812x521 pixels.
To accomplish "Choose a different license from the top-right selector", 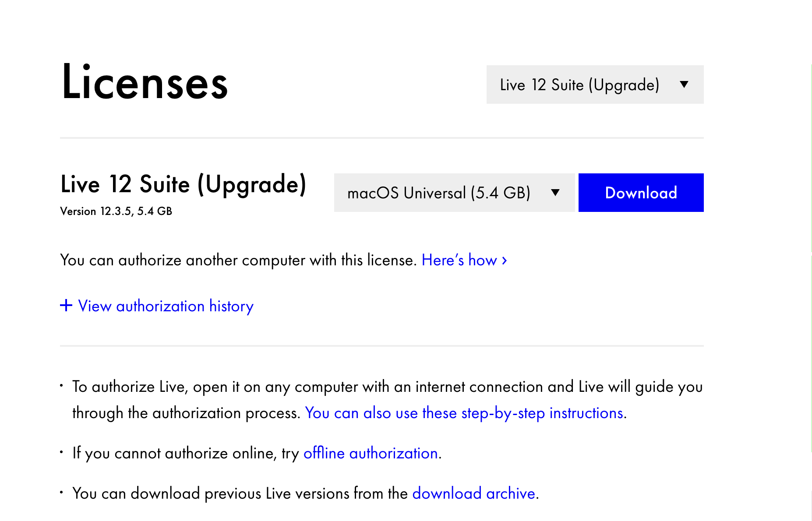I will pos(594,84).
